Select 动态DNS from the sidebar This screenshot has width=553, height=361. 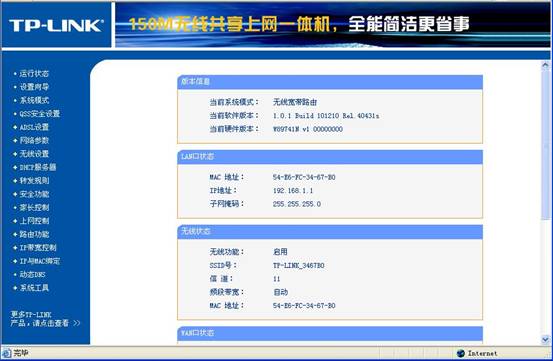pyautogui.click(x=32, y=275)
